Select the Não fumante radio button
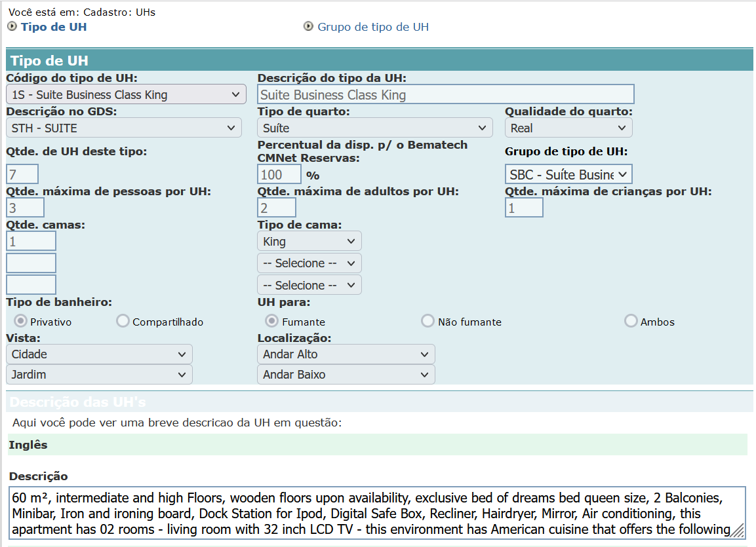756x547 pixels. point(428,321)
